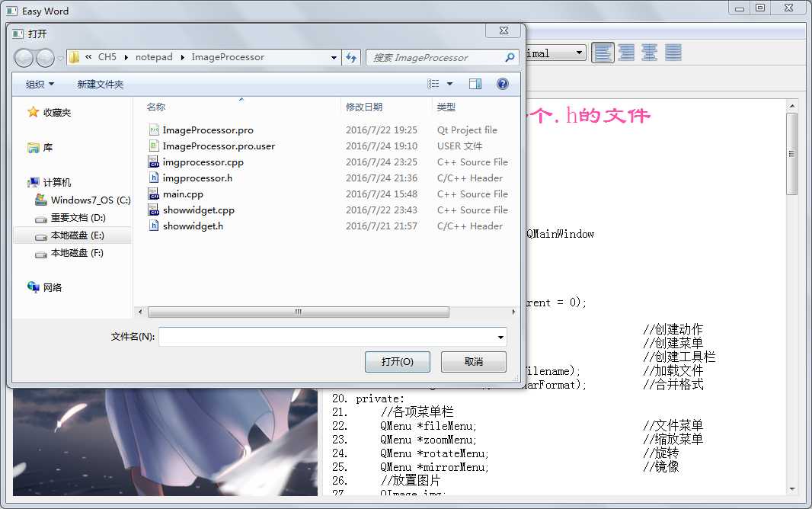Click the 打开(O) button
The width and height of the screenshot is (812, 509).
tap(397, 362)
